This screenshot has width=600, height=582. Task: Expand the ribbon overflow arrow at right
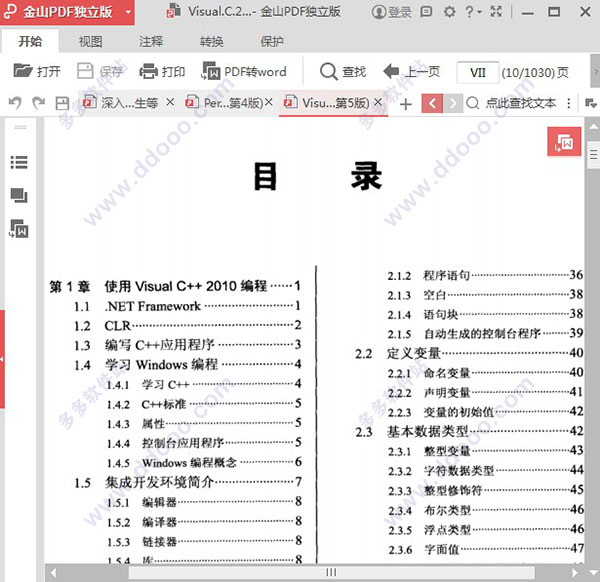[595, 72]
